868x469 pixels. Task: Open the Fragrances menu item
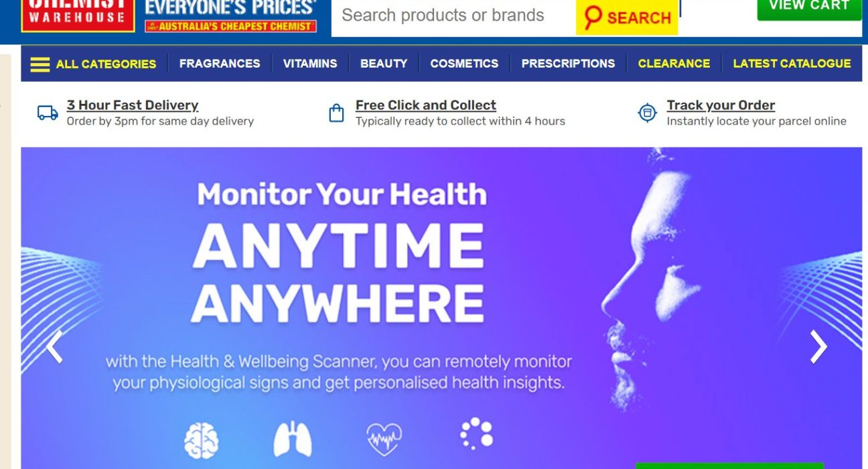pyautogui.click(x=220, y=64)
